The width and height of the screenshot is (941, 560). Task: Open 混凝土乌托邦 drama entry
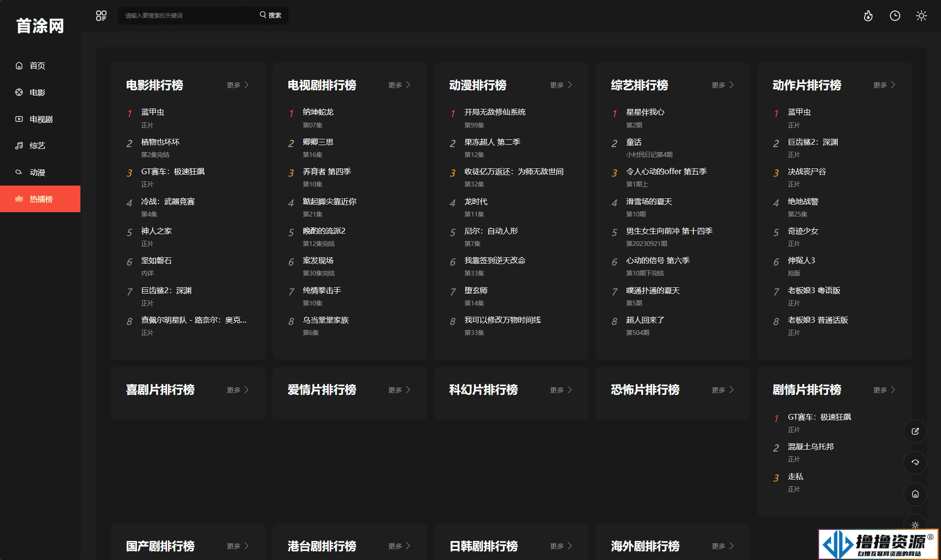[811, 447]
